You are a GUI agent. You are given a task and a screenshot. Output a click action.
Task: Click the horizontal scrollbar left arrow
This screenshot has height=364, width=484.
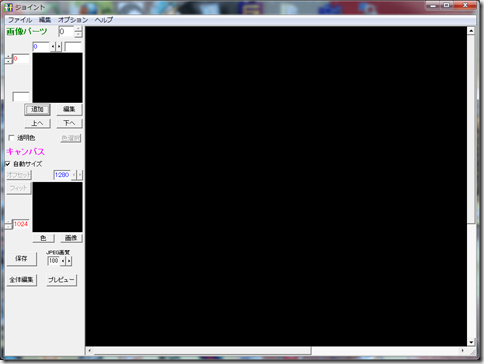pos(89,351)
